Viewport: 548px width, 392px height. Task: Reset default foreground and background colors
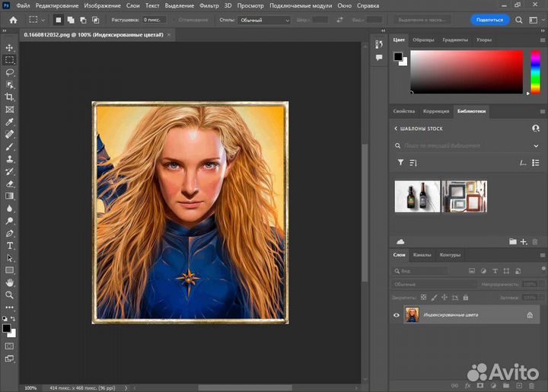pyautogui.click(x=5, y=318)
